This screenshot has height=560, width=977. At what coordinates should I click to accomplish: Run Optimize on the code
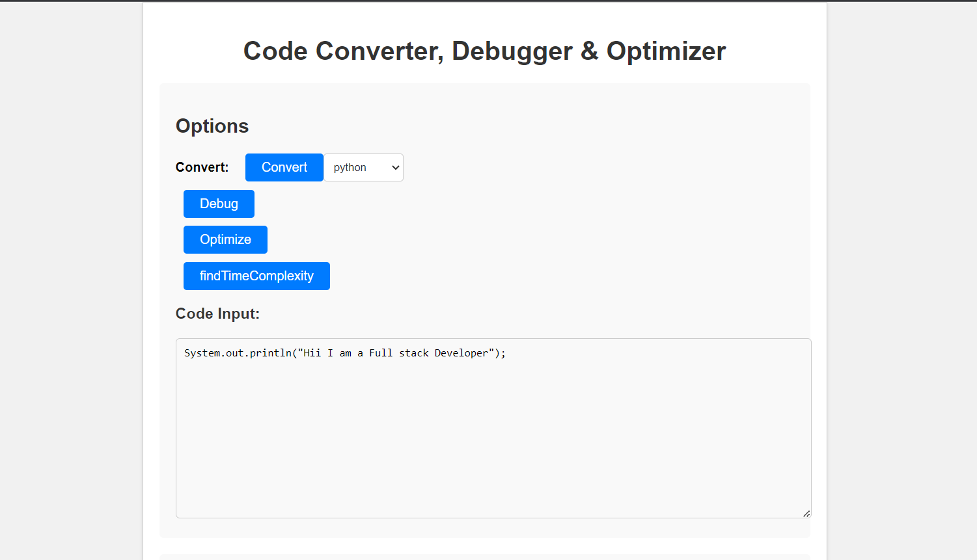click(225, 240)
